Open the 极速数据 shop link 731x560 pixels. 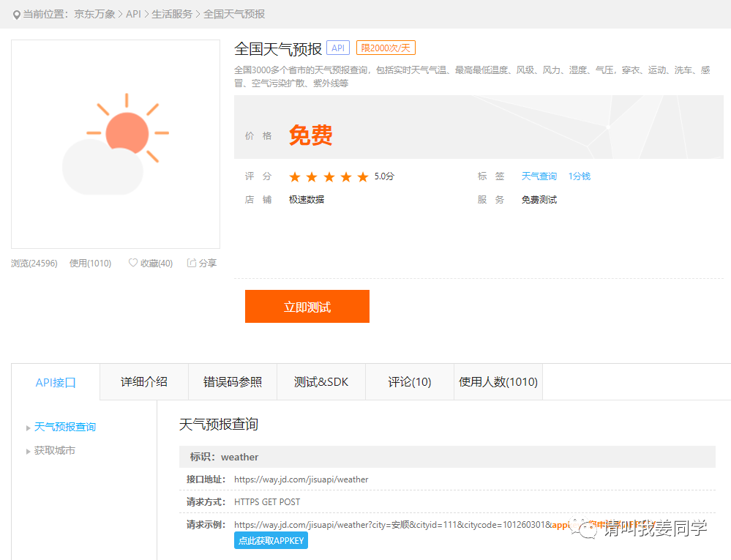click(307, 200)
